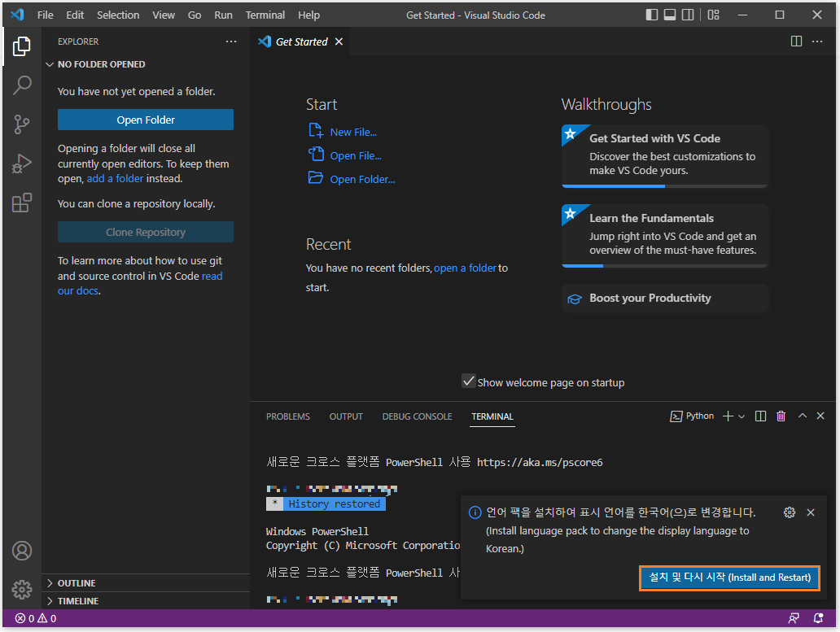Open Customize Layout icon
Image resolution: width=840 pixels, height=632 pixels.
coord(714,15)
